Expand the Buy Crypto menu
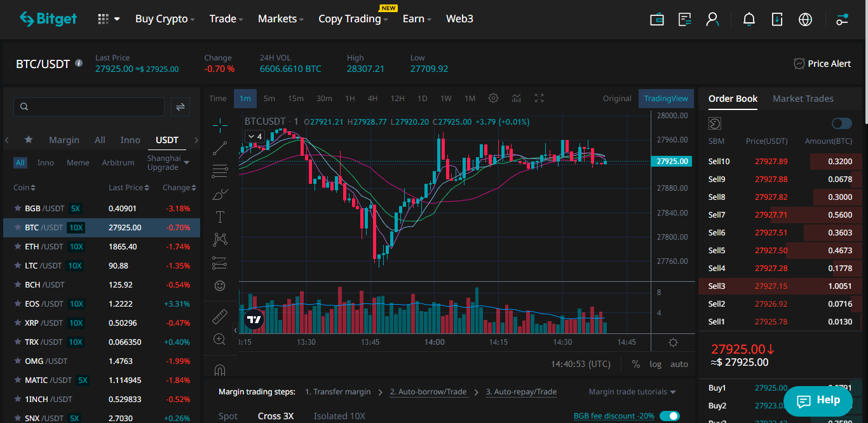This screenshot has height=423, width=868. click(165, 19)
